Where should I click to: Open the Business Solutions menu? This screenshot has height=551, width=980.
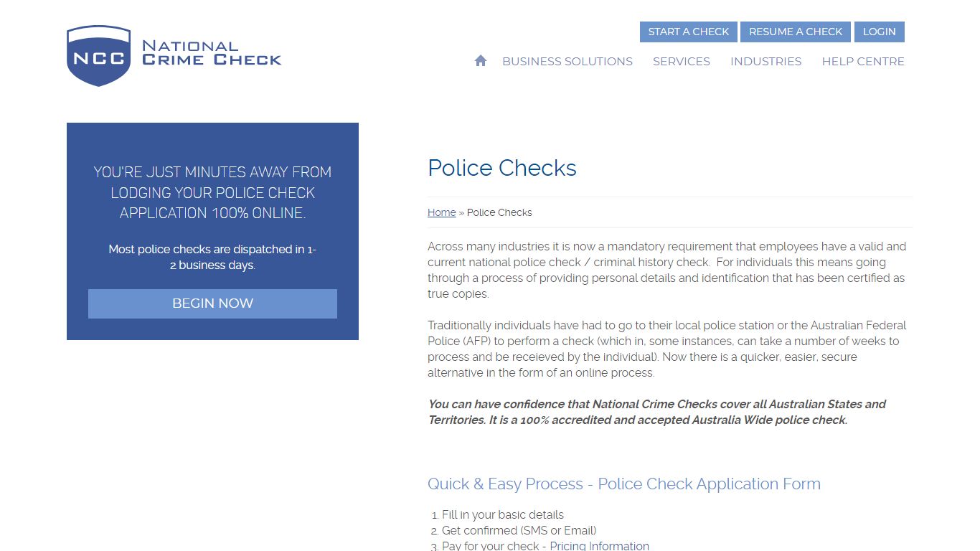(567, 62)
